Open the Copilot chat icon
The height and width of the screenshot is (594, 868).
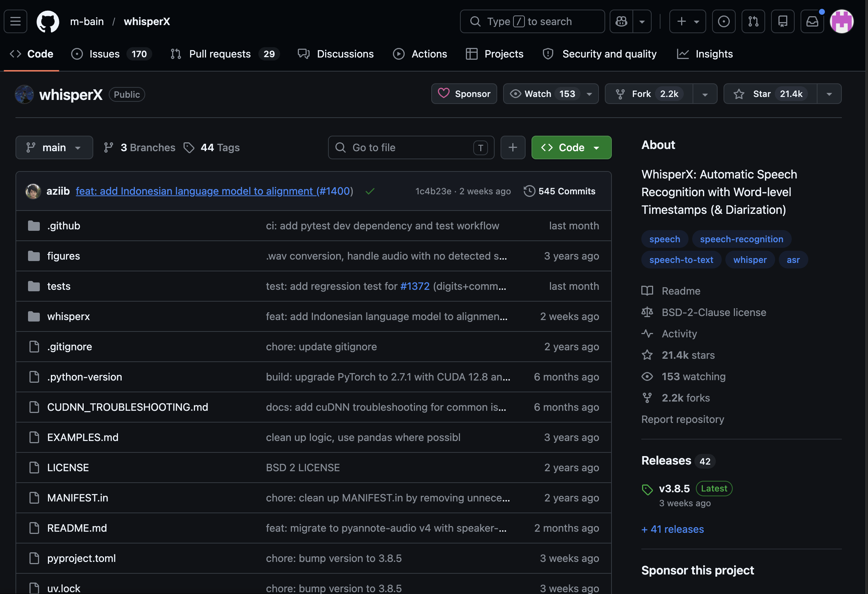tap(621, 21)
